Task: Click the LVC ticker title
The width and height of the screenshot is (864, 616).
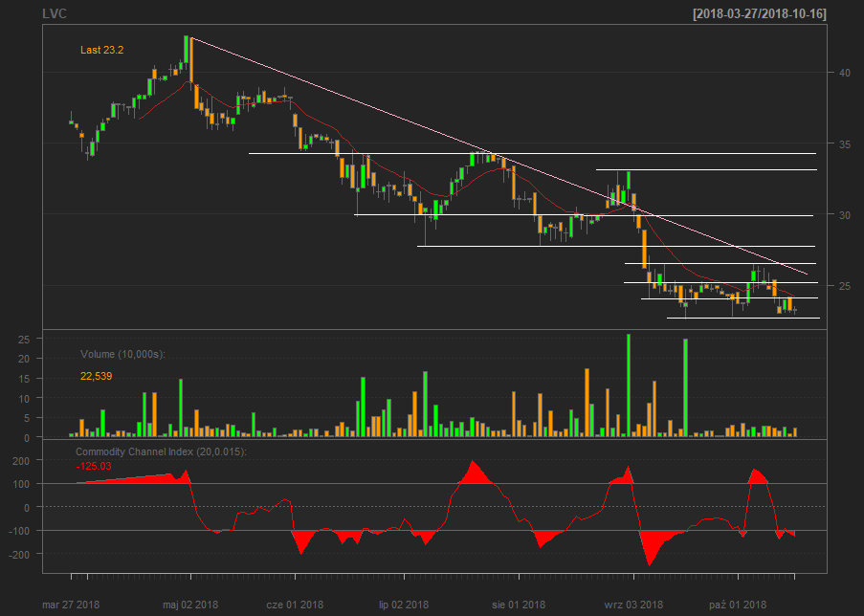Action: pos(55,13)
